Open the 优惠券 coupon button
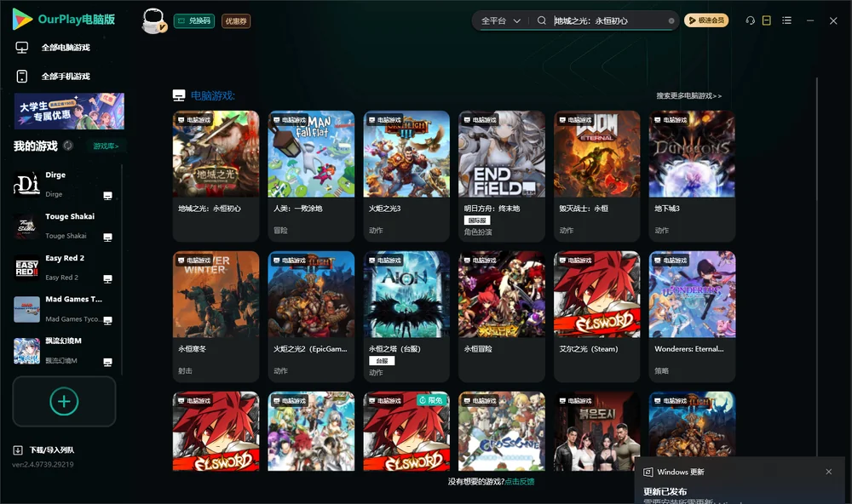Screen dimensions: 852x504 [x=236, y=21]
